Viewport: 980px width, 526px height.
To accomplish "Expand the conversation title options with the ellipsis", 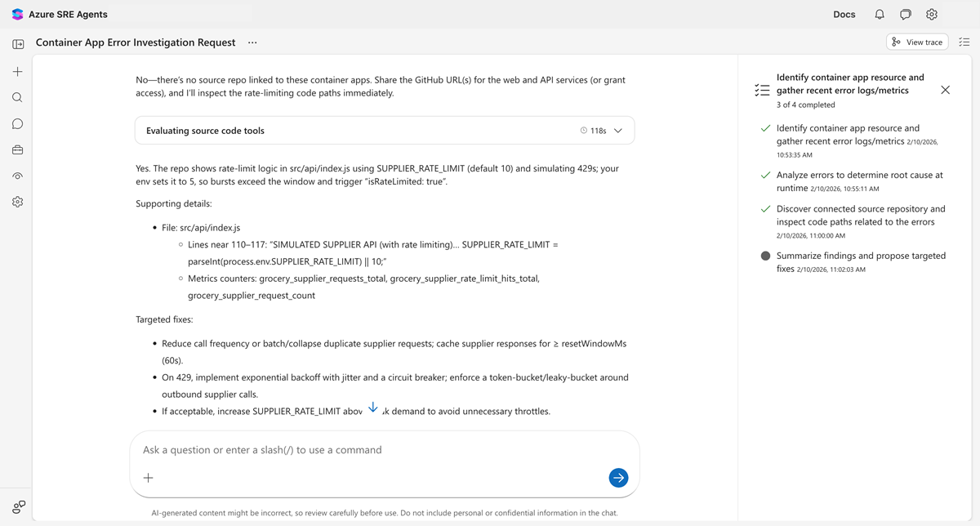I will coord(252,42).
